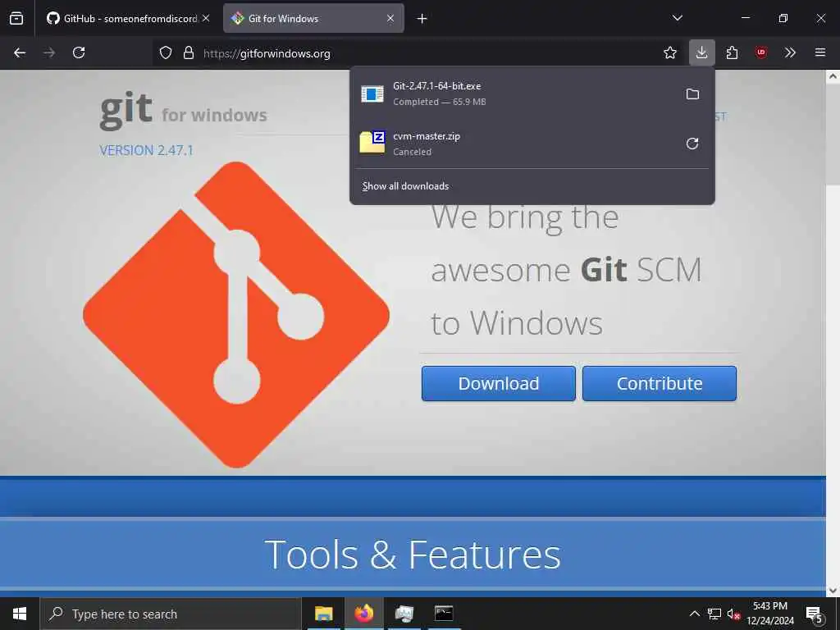The width and height of the screenshot is (840, 630).
Task: Open the notification center icon
Action: 814,614
